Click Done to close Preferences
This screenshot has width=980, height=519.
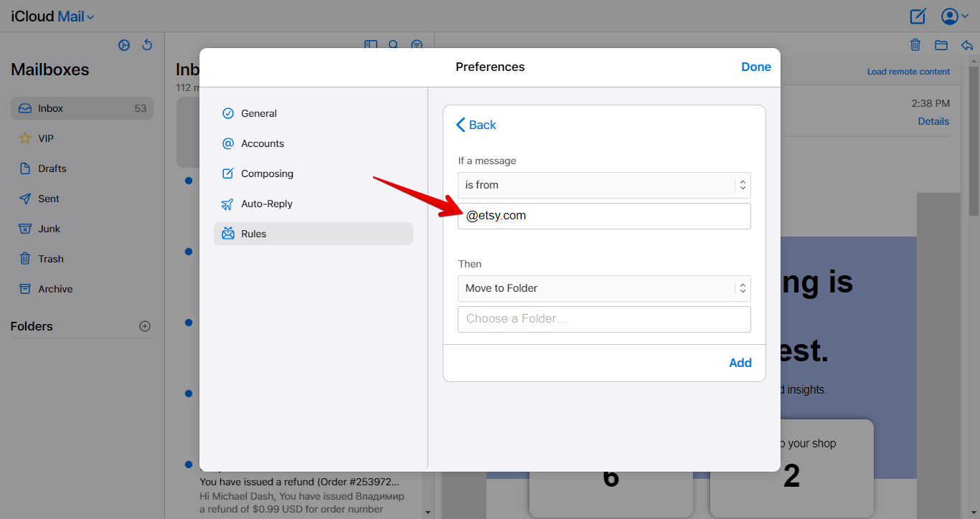coord(756,67)
